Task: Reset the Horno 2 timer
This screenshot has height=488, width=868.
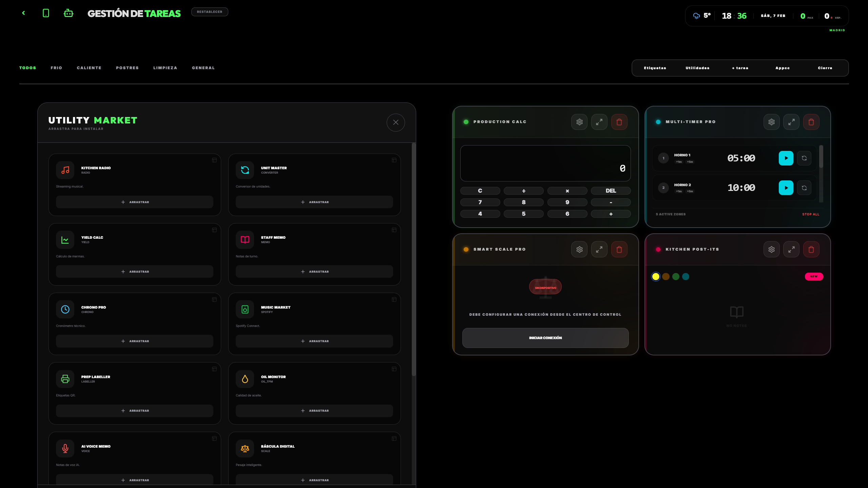Action: (x=804, y=188)
